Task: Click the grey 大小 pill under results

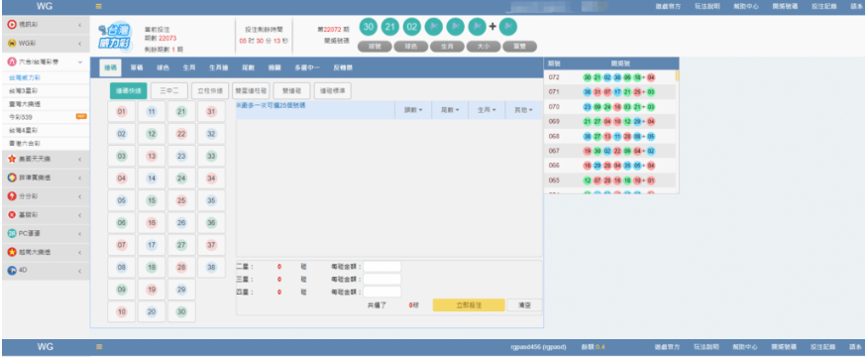Action: tap(484, 47)
